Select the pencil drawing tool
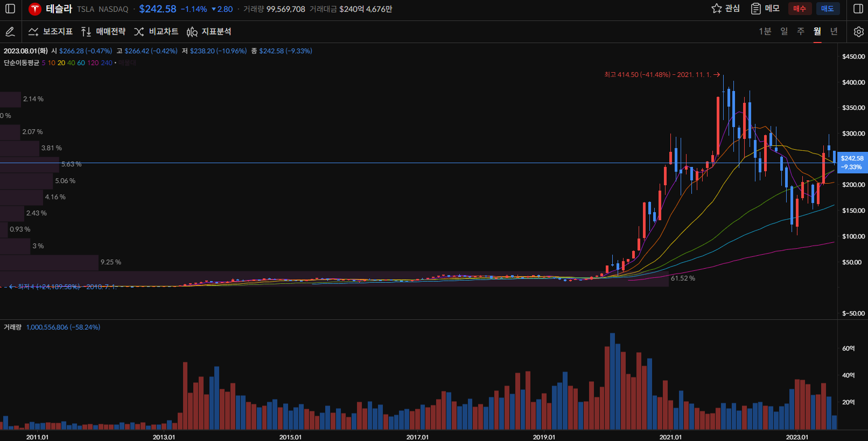Screen dimensions: 868x441 (x=10, y=32)
